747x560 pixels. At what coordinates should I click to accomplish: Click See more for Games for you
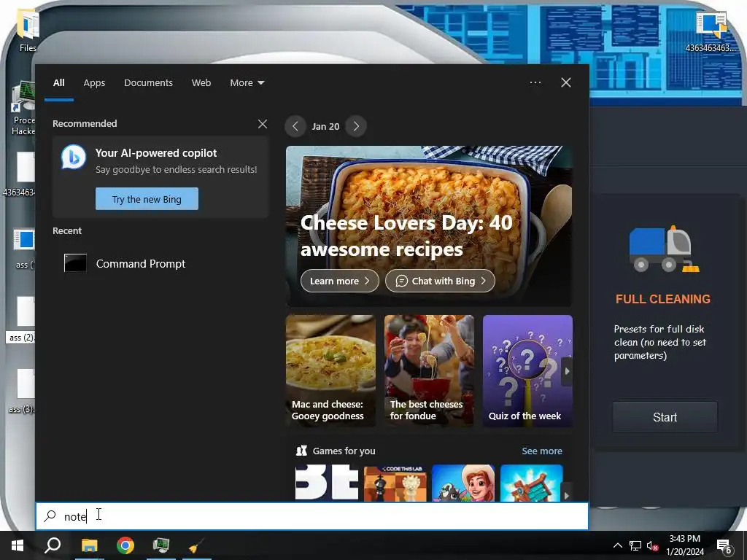tap(542, 451)
